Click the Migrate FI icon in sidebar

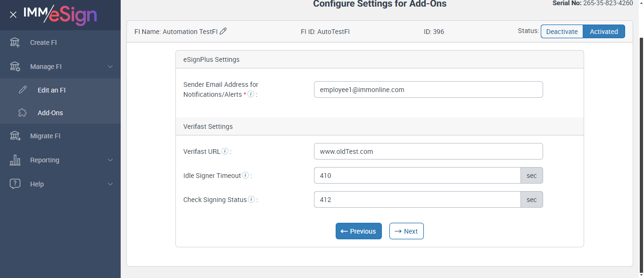tap(15, 136)
